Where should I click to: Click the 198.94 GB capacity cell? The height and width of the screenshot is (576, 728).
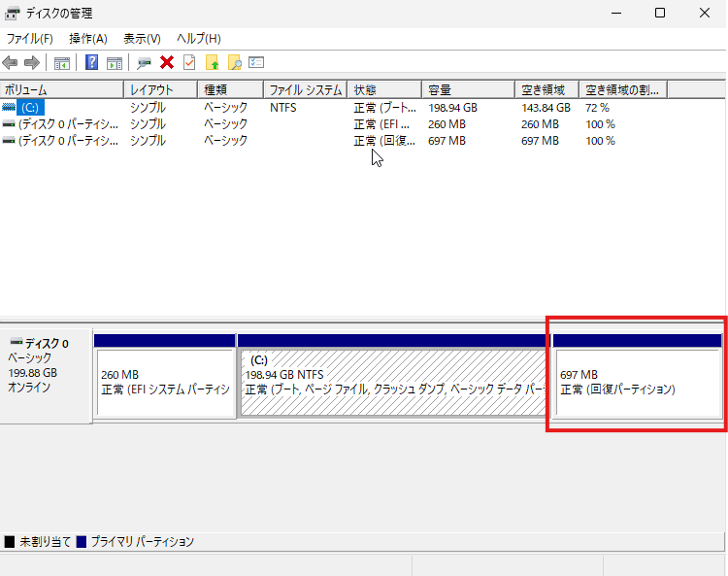tap(452, 108)
